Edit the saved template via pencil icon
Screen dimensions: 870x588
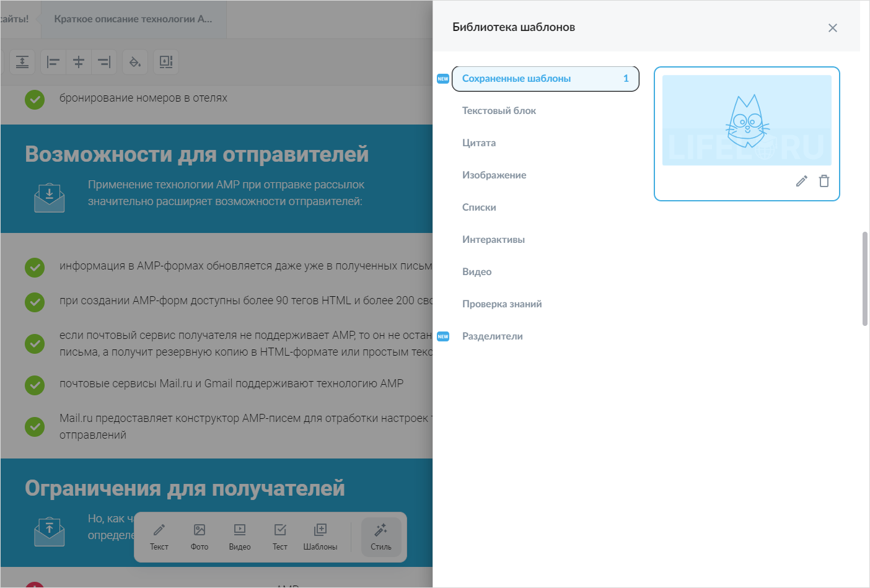[x=801, y=180]
